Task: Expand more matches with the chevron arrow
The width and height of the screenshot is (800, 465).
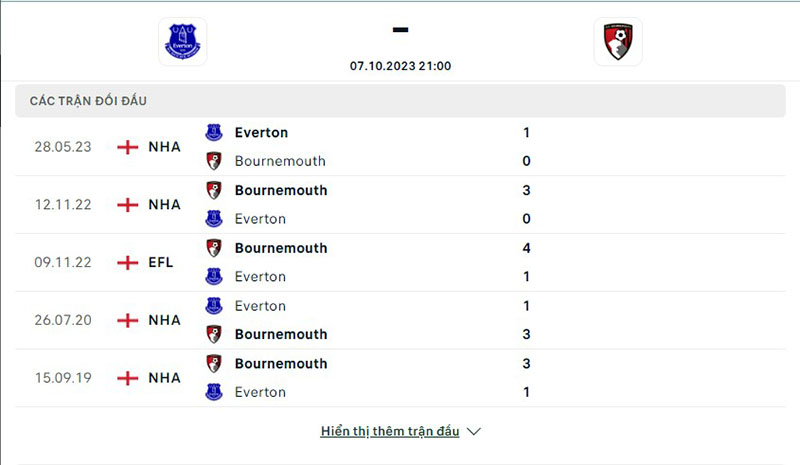Action: tap(474, 432)
